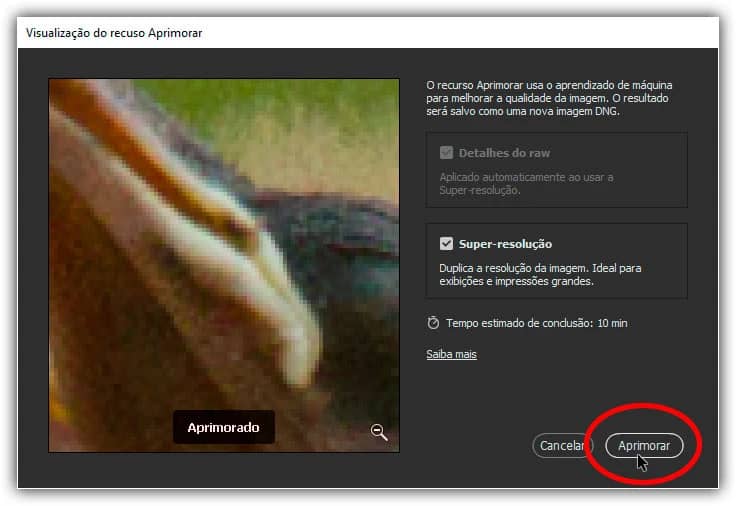Click the 'Super-resolução' label text
Viewport: 736px width, 506px height.
505,244
